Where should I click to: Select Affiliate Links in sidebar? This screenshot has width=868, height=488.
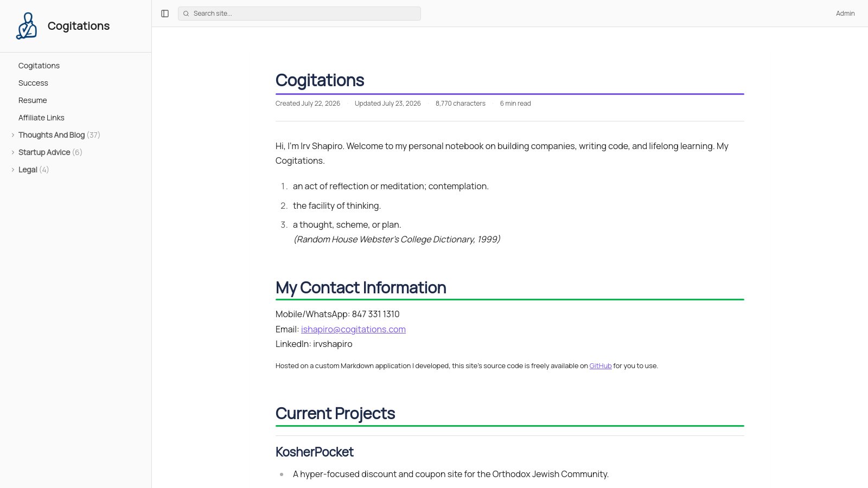(41, 118)
